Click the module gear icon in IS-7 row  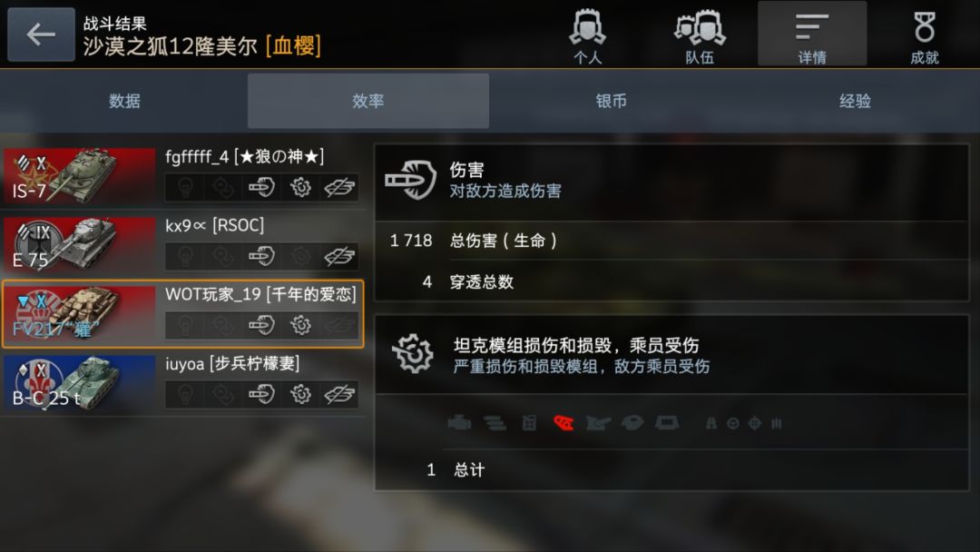pyautogui.click(x=300, y=187)
